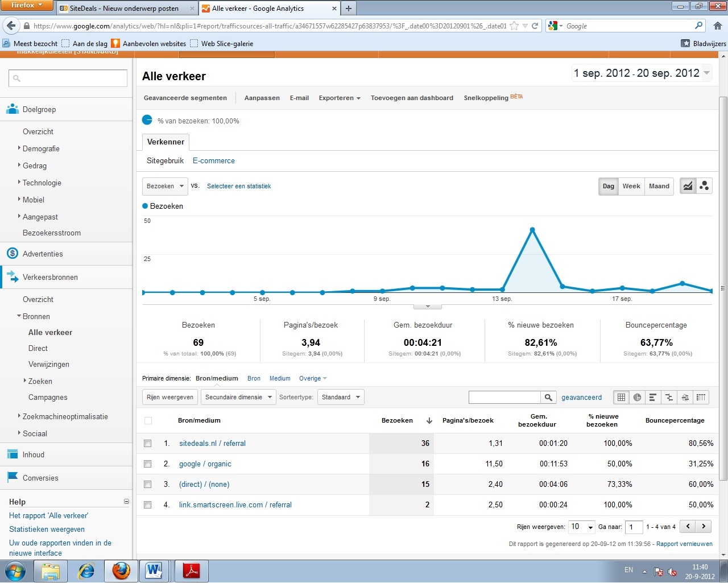
Task: Tick the select-all checkbox in table header
Action: click(148, 421)
